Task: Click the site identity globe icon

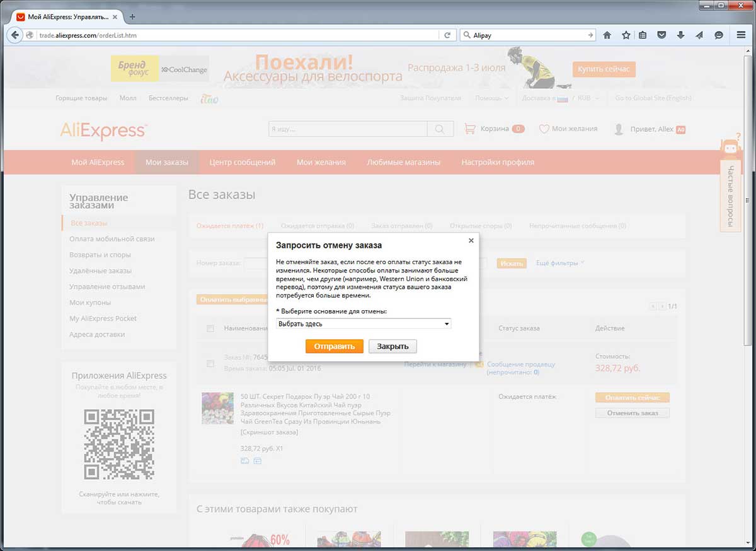Action: [30, 35]
